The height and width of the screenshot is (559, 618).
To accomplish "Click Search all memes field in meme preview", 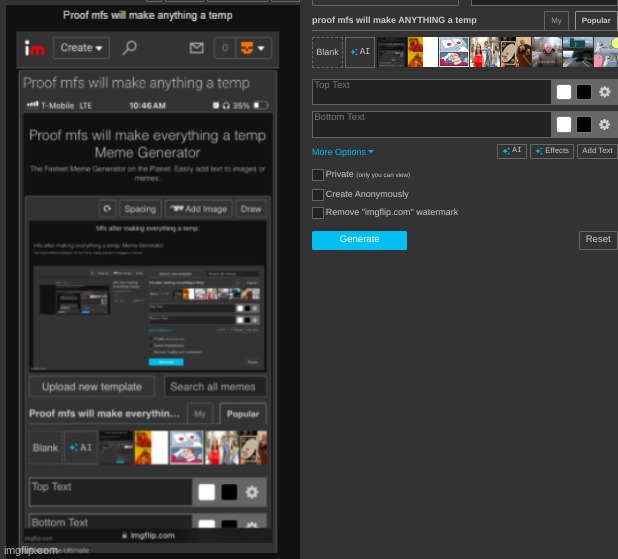I will point(215,387).
